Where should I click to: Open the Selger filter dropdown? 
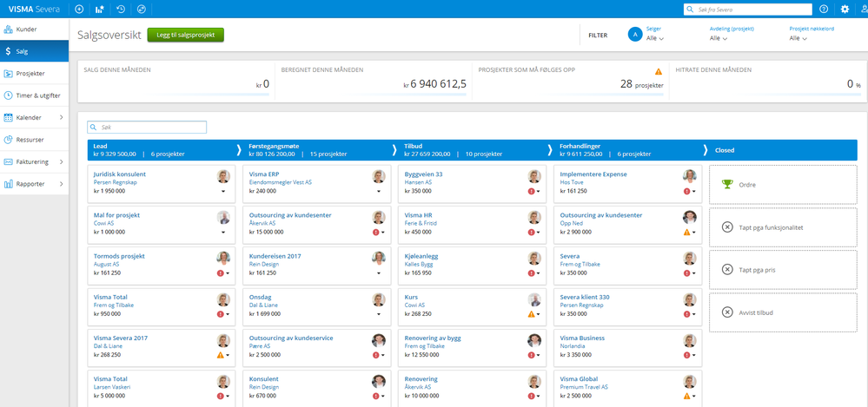click(x=655, y=38)
